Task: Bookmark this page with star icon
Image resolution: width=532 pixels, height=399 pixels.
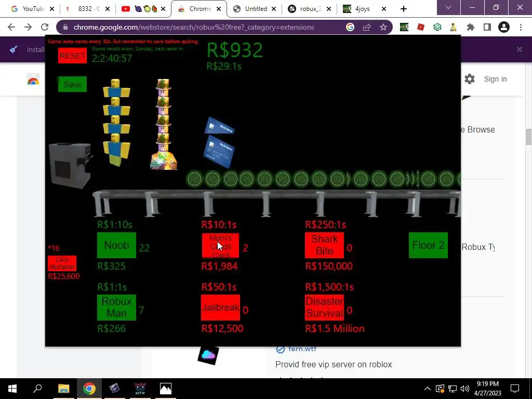Action: click(383, 27)
